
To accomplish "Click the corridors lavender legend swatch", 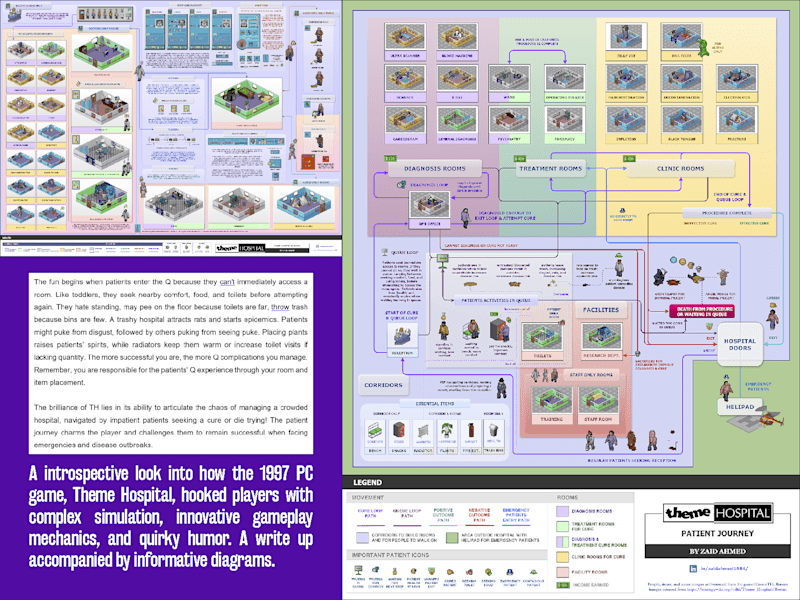I will 363,537.
